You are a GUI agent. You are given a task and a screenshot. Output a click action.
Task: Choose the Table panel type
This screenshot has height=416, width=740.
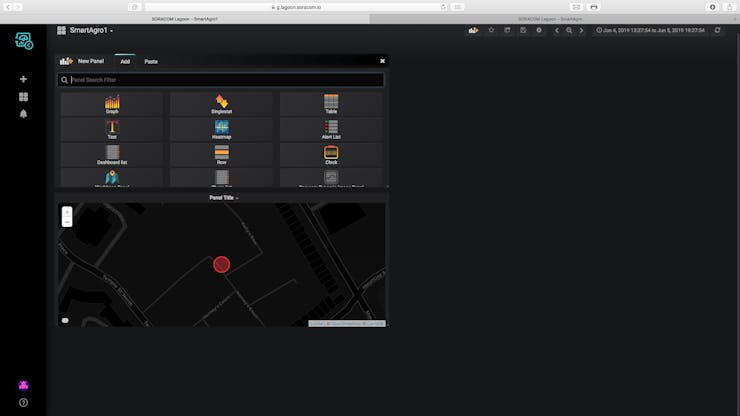(331, 104)
